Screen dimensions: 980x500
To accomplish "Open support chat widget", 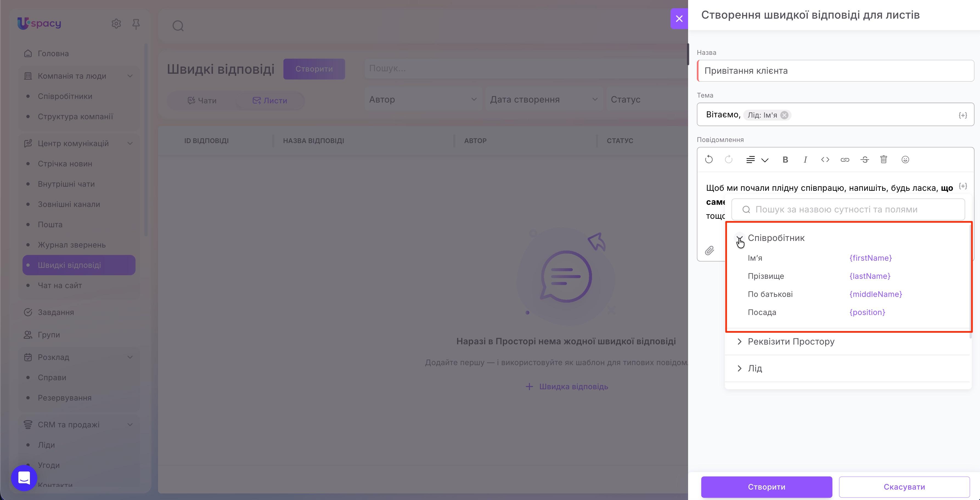I will point(24,478).
